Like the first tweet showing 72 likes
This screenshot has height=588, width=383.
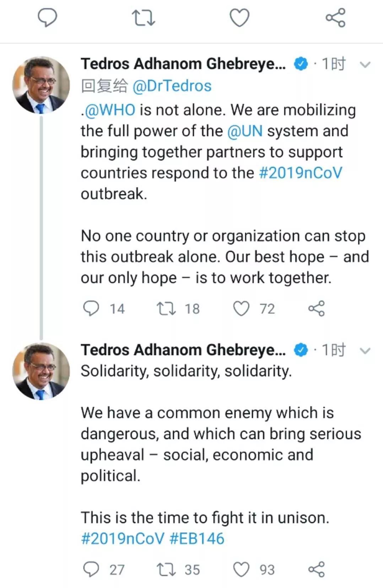click(x=243, y=309)
